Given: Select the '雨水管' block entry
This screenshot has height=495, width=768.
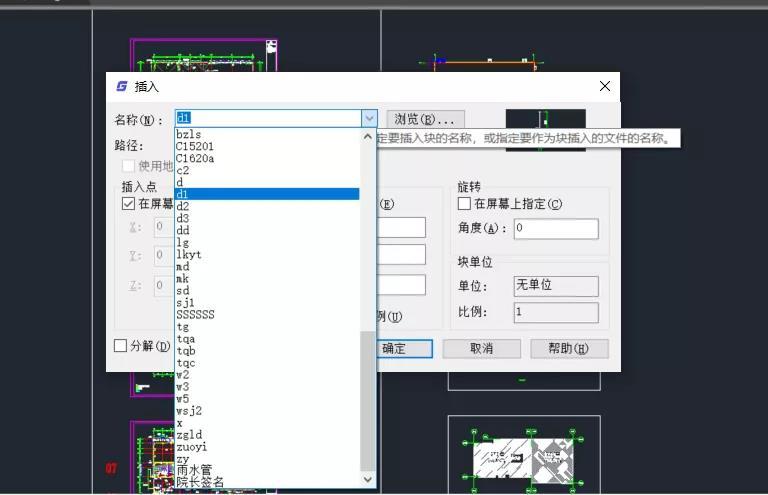Looking at the screenshot, I should (194, 470).
